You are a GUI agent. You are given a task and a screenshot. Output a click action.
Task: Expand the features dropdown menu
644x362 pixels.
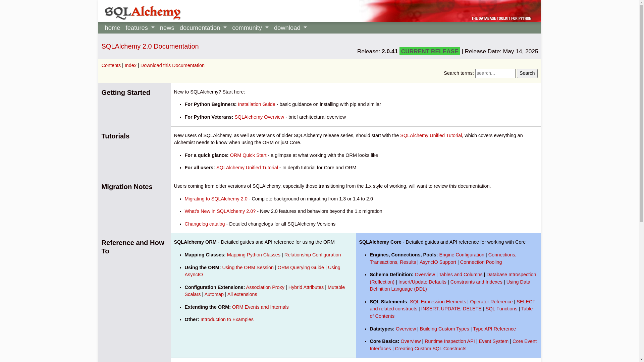point(140,28)
